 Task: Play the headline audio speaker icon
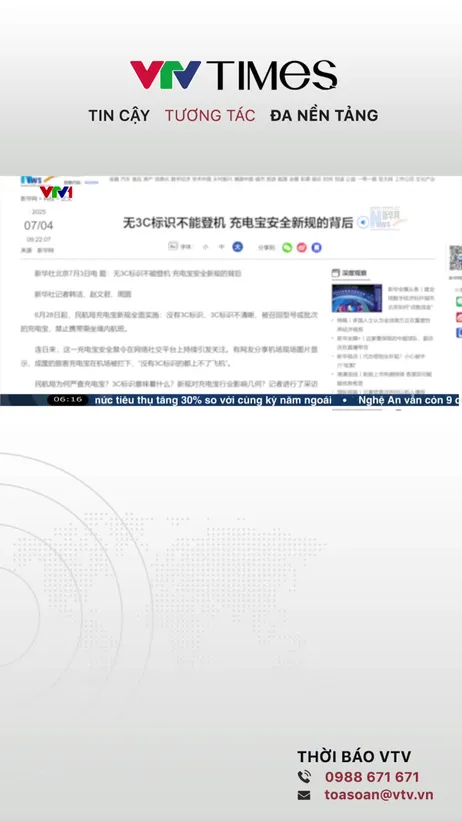362,223
